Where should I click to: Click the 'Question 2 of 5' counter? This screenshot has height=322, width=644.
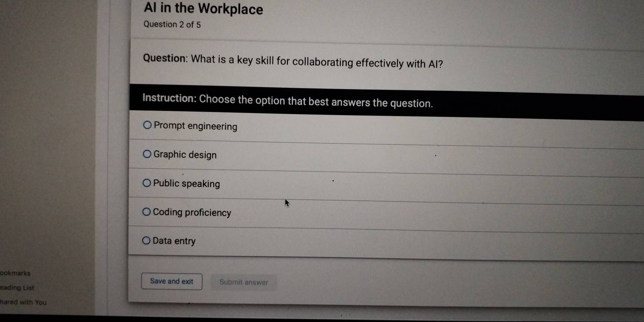click(172, 25)
